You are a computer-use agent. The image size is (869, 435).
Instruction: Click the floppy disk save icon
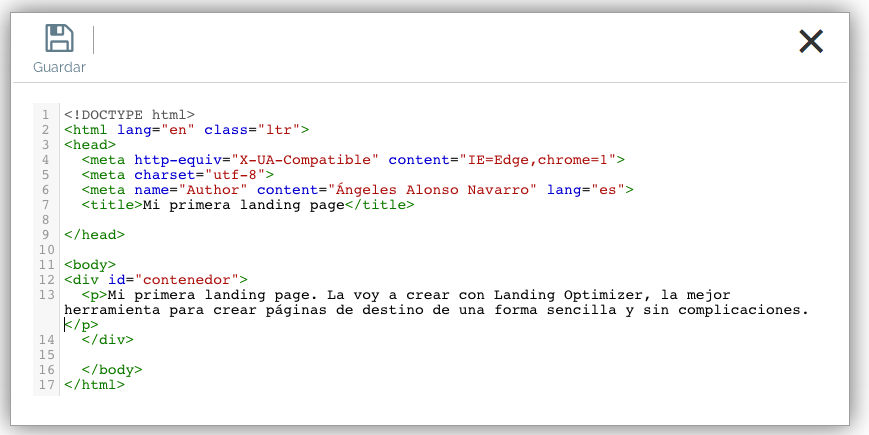[59, 39]
